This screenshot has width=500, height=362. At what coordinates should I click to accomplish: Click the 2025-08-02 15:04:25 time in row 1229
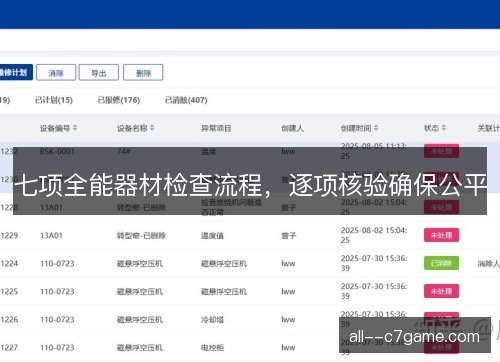click(x=374, y=235)
